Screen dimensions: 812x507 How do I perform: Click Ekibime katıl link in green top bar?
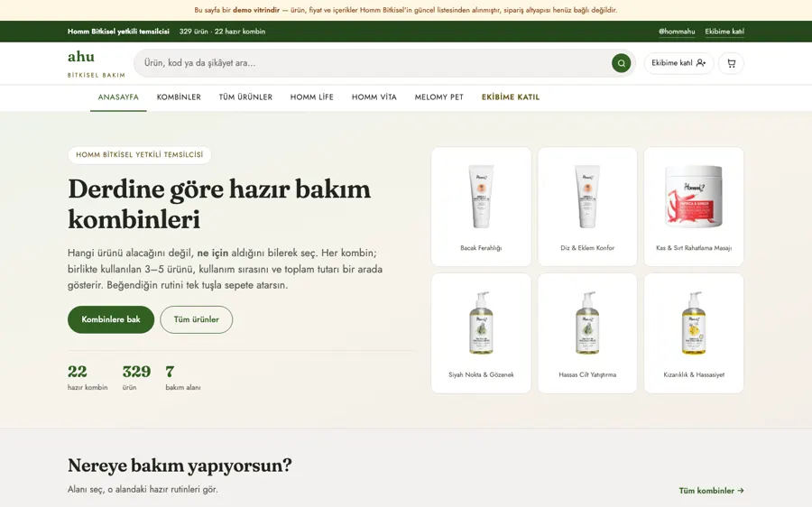(x=724, y=32)
